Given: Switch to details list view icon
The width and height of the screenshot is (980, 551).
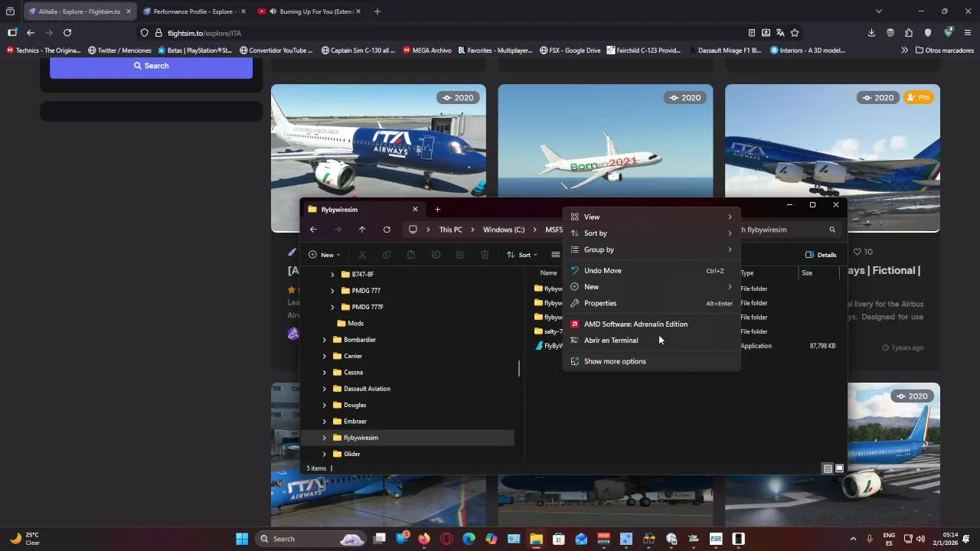Looking at the screenshot, I should tap(828, 468).
